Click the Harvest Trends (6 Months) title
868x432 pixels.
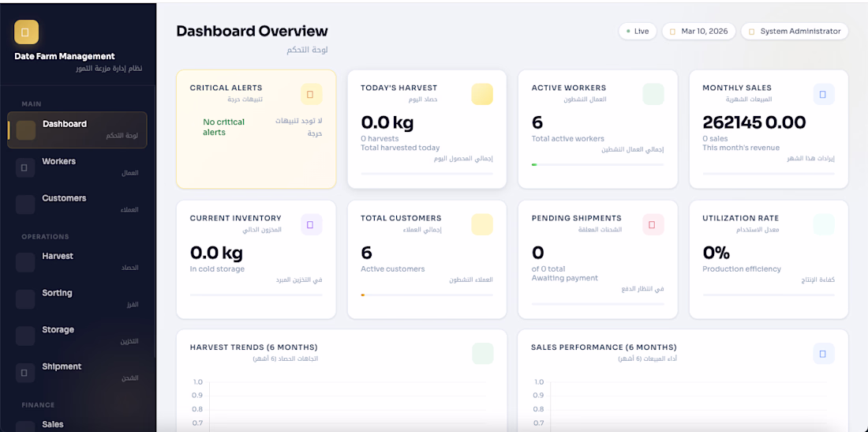tap(253, 347)
